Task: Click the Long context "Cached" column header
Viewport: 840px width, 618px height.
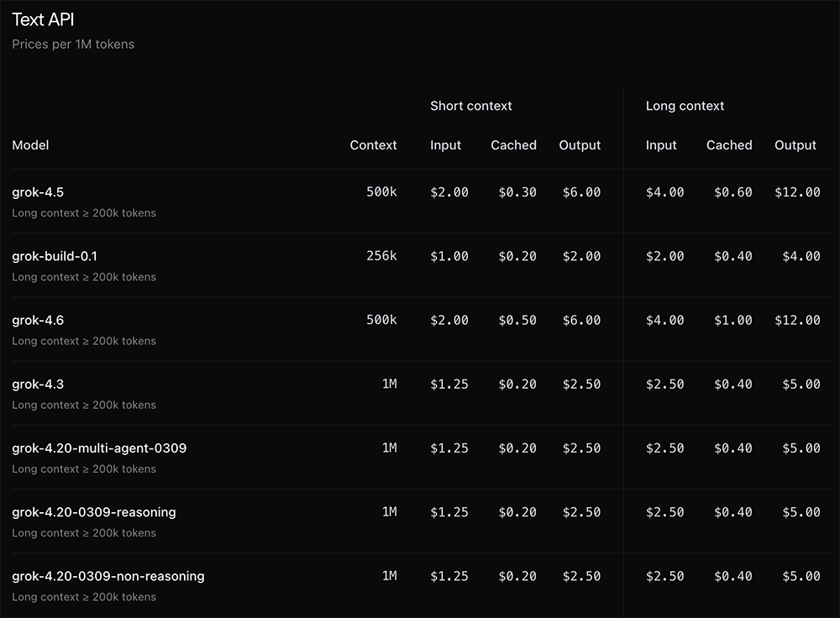Action: point(729,145)
